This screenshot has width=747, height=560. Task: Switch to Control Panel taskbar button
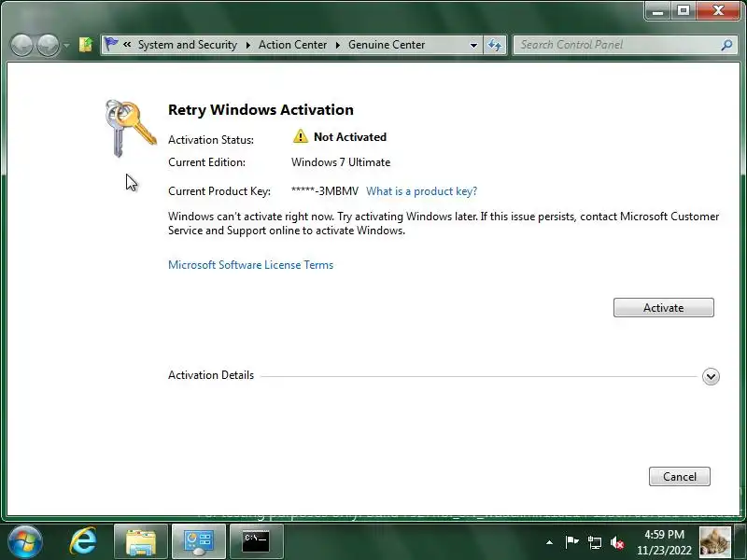(x=199, y=542)
